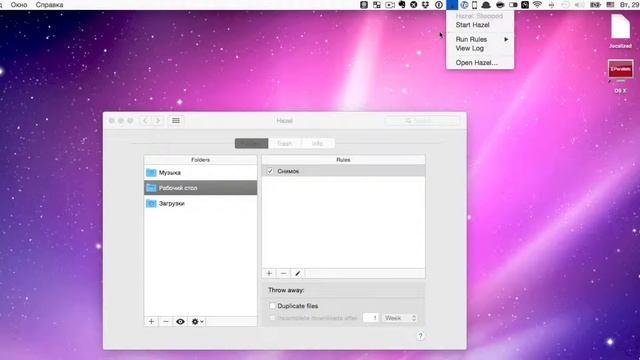Click the Hazel menu bar icon
The image size is (640, 360).
tap(451, 5)
